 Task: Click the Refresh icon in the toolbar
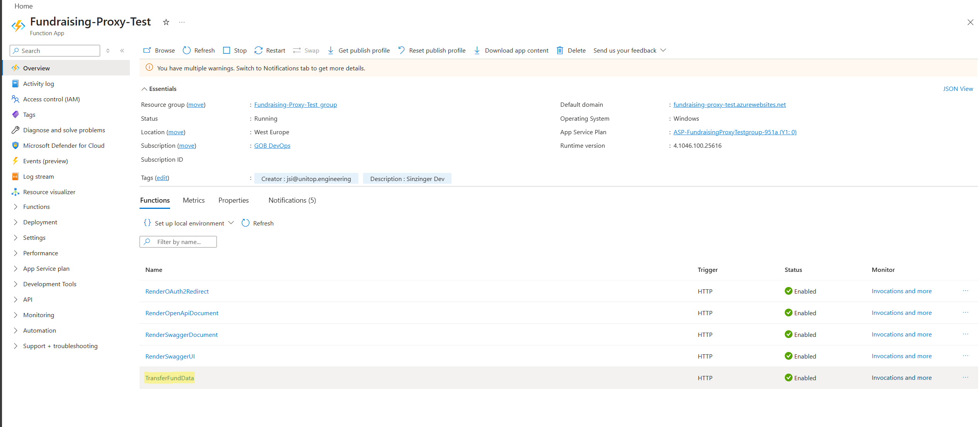[187, 50]
